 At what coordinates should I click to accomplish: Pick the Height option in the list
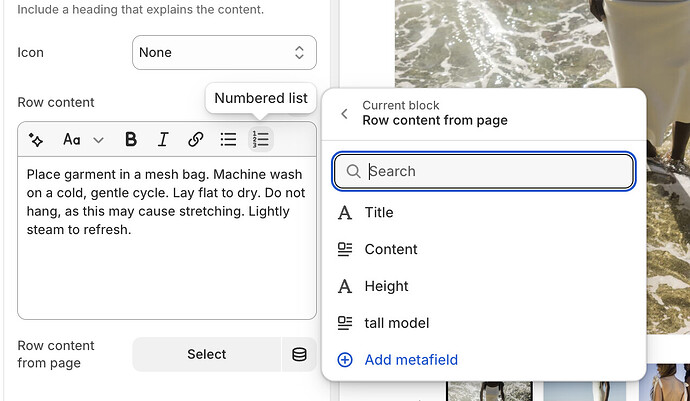386,286
